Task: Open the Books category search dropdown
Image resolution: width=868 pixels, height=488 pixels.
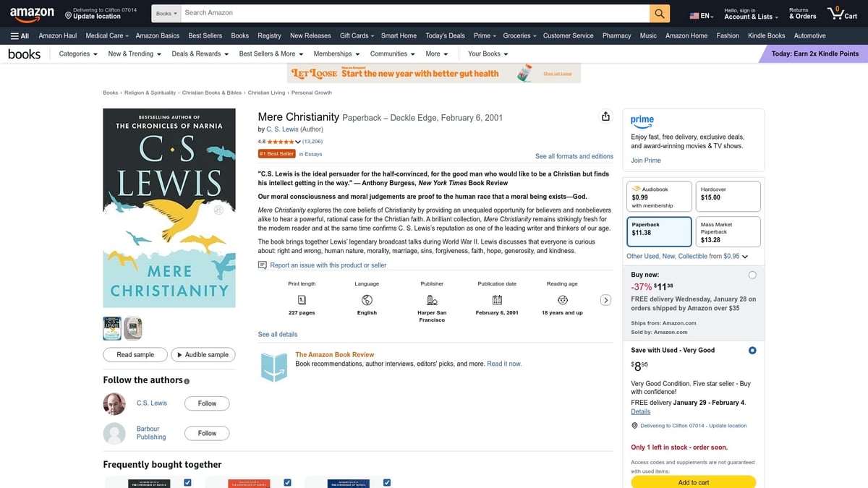Action: (x=165, y=12)
